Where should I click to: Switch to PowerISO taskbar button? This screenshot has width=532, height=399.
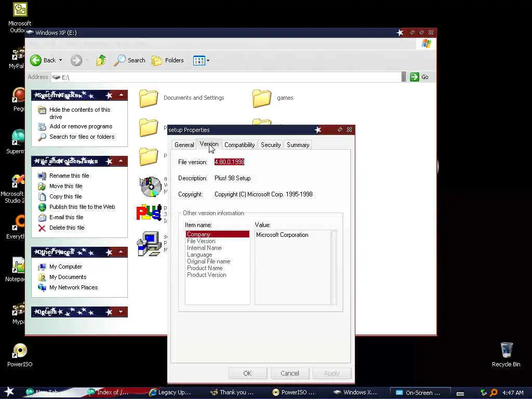(x=294, y=392)
